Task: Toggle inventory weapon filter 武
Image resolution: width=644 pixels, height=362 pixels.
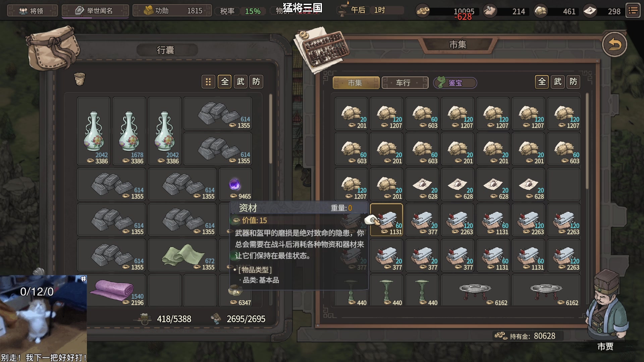Action: click(x=240, y=82)
